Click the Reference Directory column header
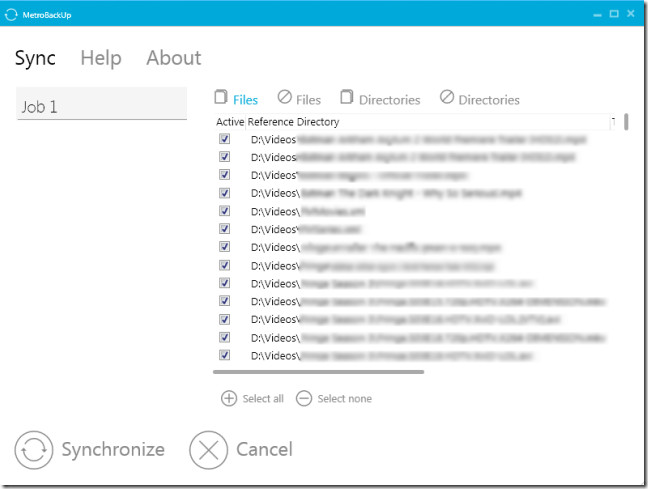648x489 pixels. point(428,122)
